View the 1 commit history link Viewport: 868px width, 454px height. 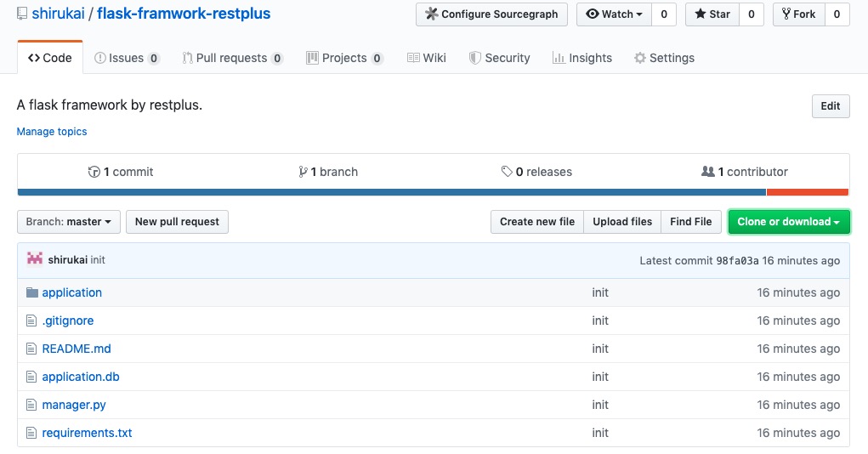click(x=121, y=172)
